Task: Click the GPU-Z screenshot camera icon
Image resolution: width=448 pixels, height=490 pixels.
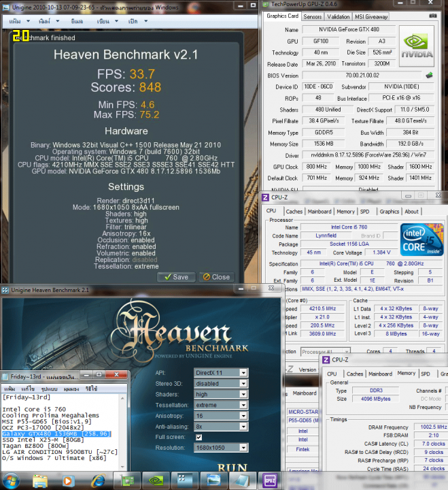Action: 432,16
